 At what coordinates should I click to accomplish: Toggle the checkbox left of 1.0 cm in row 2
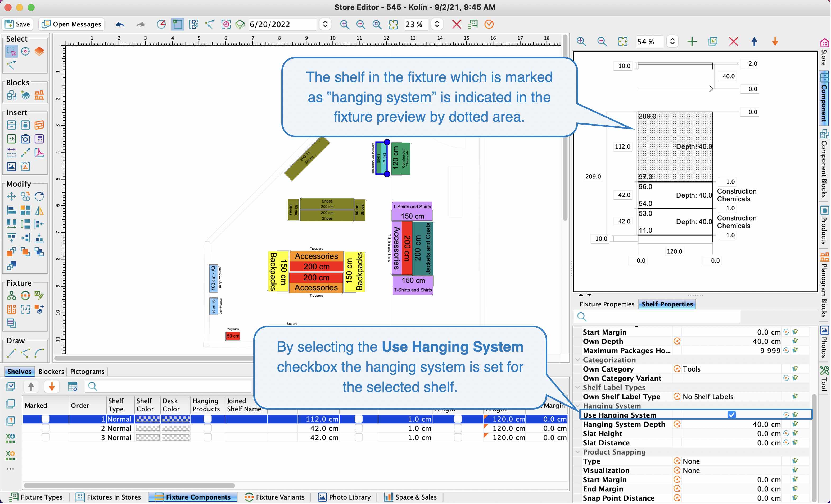click(x=359, y=429)
